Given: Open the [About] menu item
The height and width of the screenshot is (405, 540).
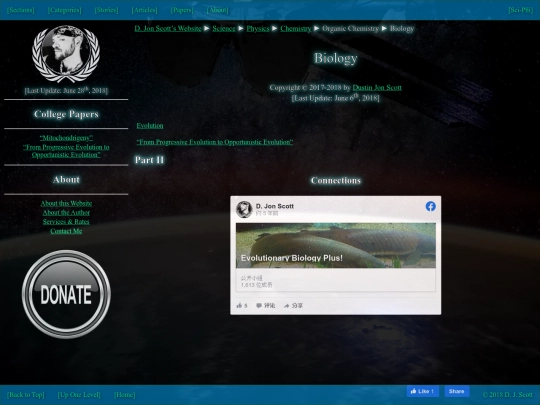Looking at the screenshot, I should pyautogui.click(x=217, y=10).
